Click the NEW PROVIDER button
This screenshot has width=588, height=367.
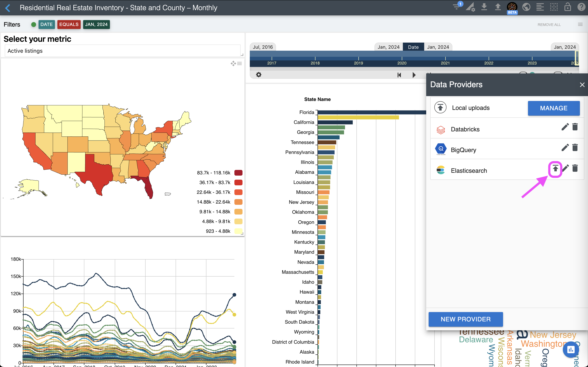466,319
